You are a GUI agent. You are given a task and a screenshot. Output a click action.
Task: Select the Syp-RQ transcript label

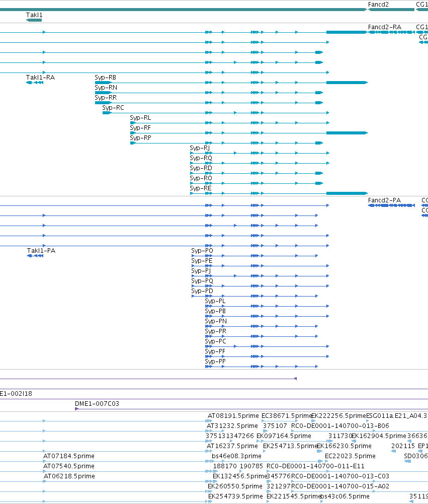point(201,158)
